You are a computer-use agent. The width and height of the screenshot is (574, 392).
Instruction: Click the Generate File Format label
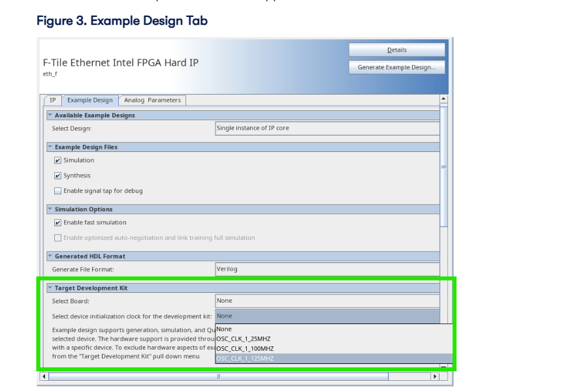point(83,269)
